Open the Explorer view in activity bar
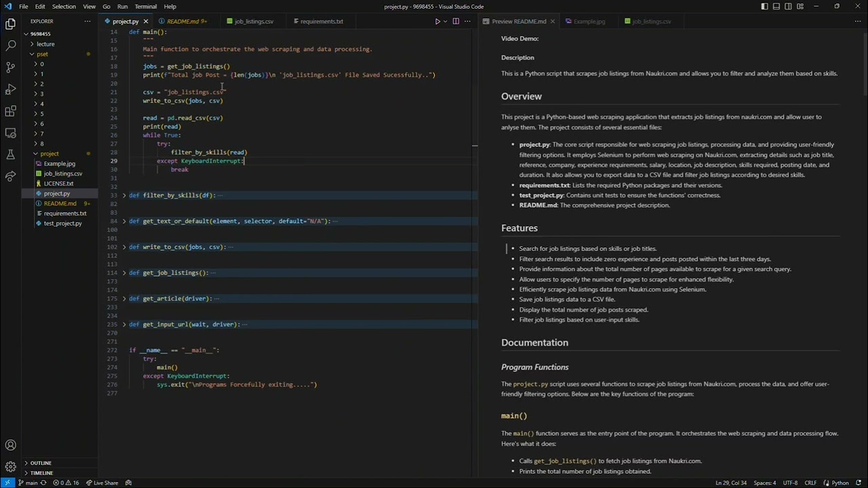Viewport: 868px width, 488px height. pyautogui.click(x=10, y=24)
